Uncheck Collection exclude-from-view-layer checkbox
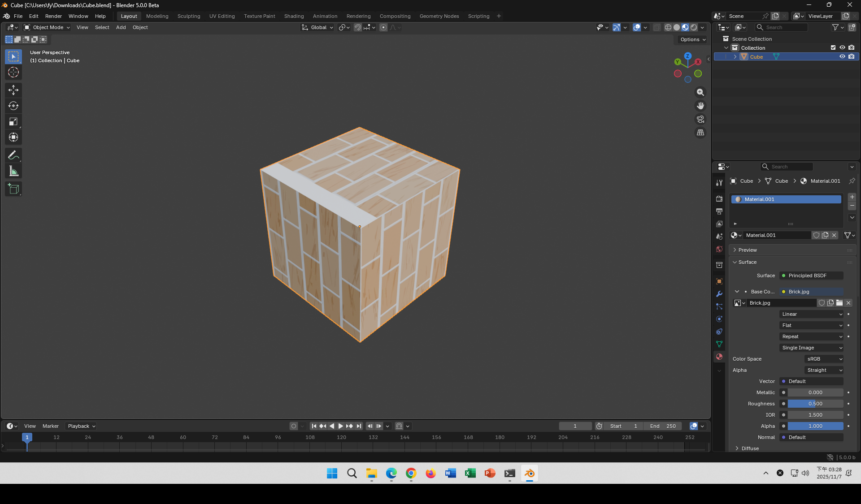 click(x=833, y=48)
